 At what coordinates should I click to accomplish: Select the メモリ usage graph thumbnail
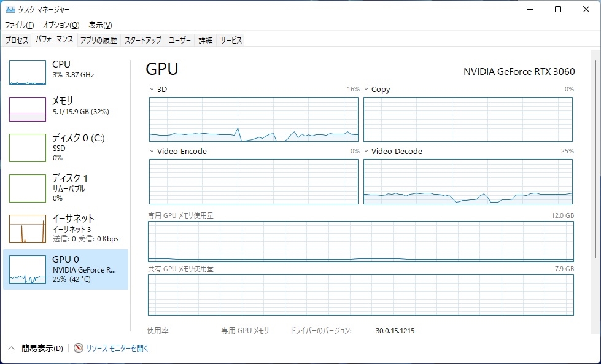pyautogui.click(x=28, y=109)
